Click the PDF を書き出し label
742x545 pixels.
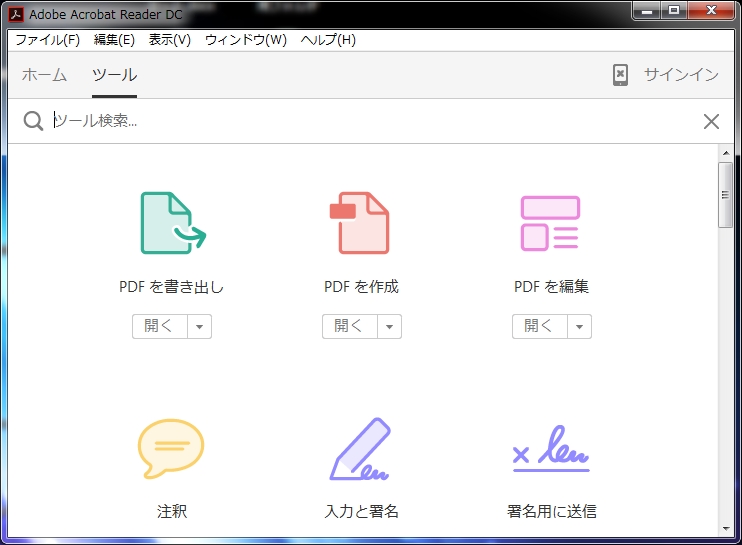pyautogui.click(x=171, y=287)
